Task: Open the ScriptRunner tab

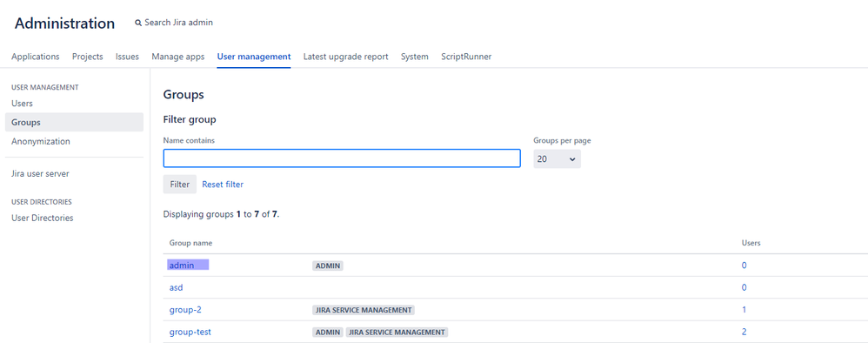Action: [x=466, y=57]
